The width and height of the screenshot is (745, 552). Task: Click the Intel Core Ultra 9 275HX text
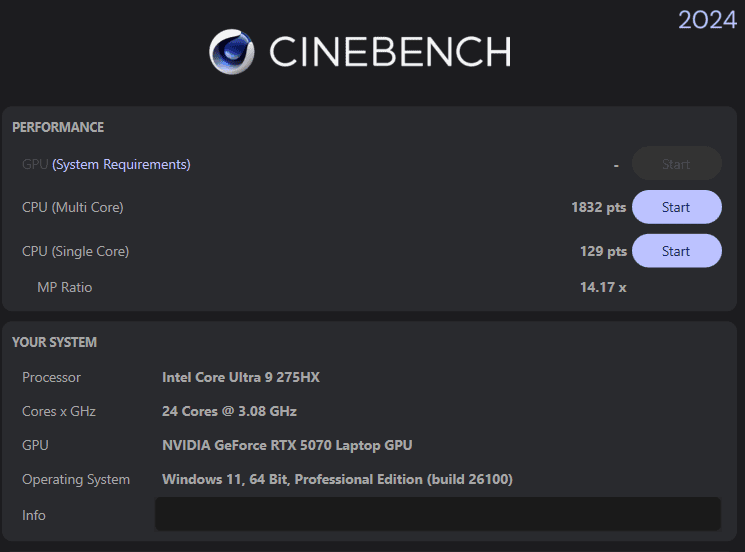click(x=241, y=377)
